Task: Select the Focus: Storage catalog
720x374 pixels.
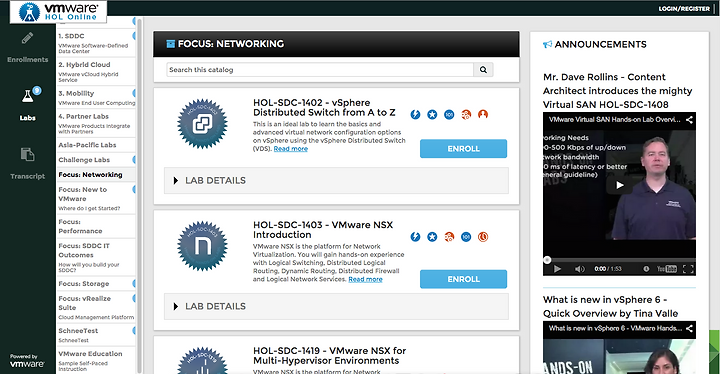Action: [96, 284]
